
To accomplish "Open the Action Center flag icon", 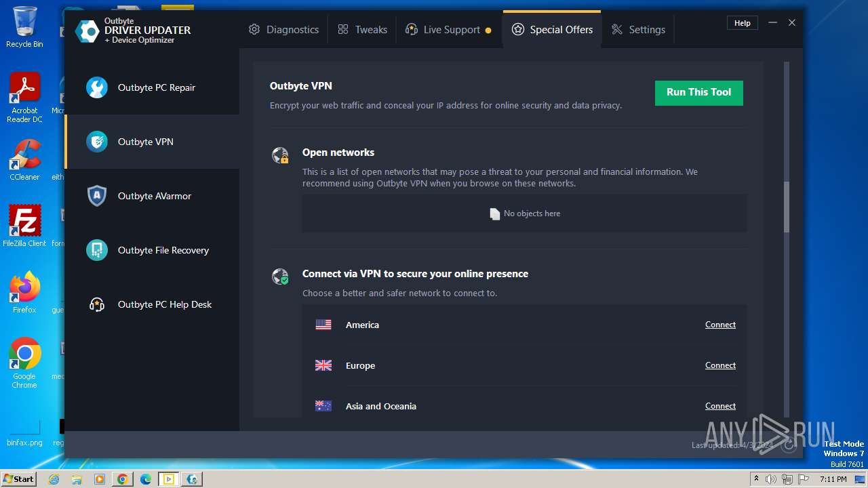I will click(804, 479).
